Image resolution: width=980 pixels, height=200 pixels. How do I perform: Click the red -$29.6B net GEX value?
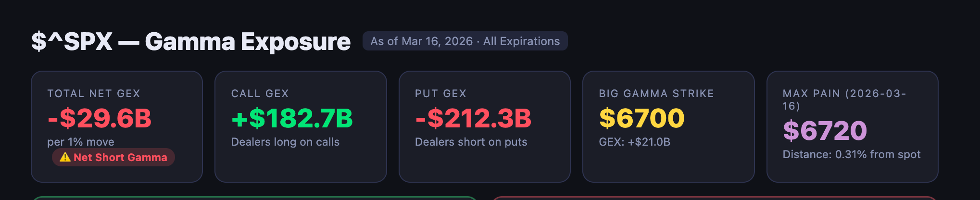click(x=100, y=118)
